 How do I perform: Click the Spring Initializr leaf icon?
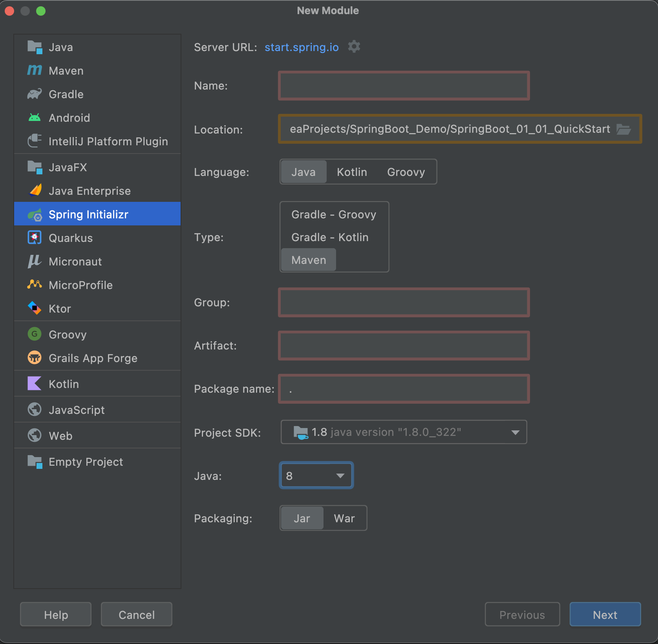[35, 214]
